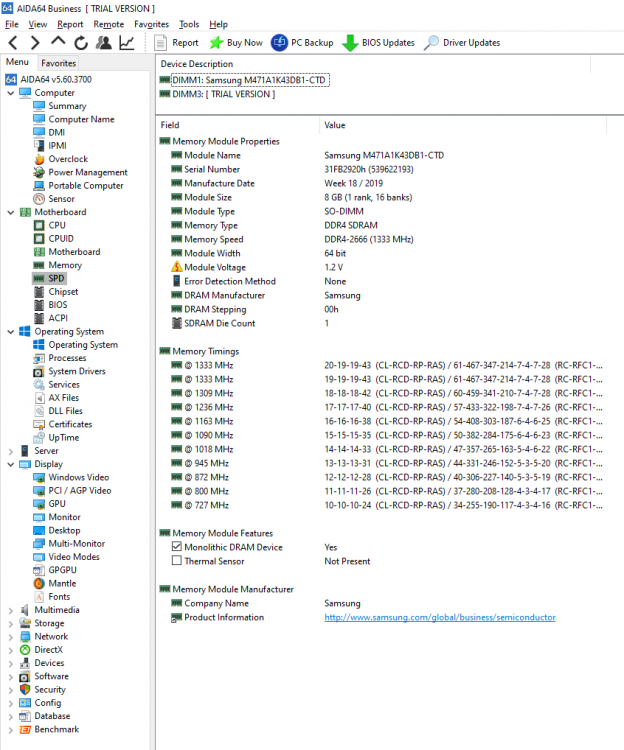624x750 pixels.
Task: Collapse the Motherboard tree category
Action: coord(11,212)
